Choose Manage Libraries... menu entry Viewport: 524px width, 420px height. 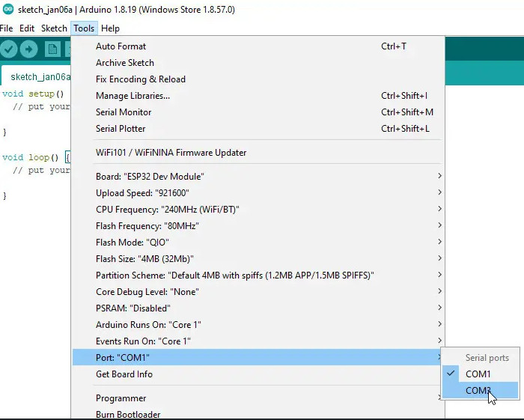[132, 95]
